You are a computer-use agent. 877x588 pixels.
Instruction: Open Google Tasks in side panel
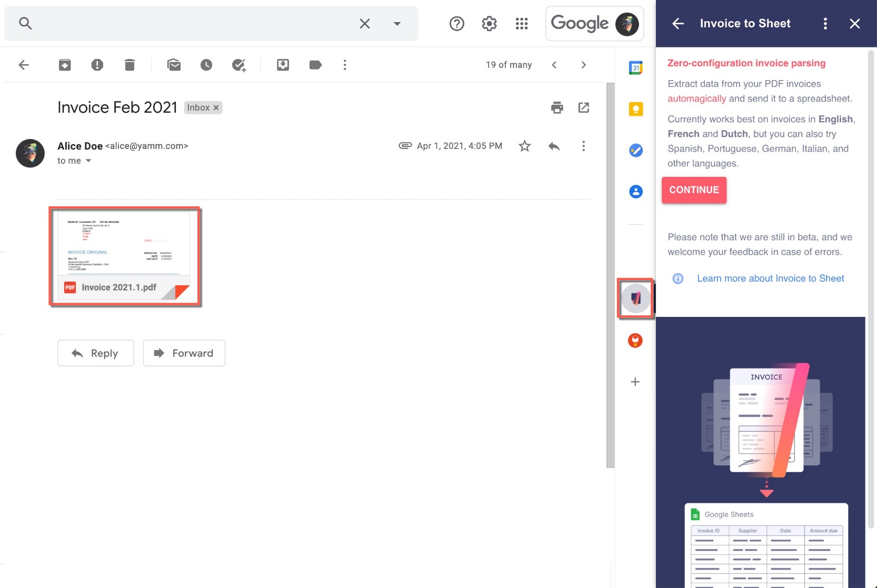(x=636, y=151)
